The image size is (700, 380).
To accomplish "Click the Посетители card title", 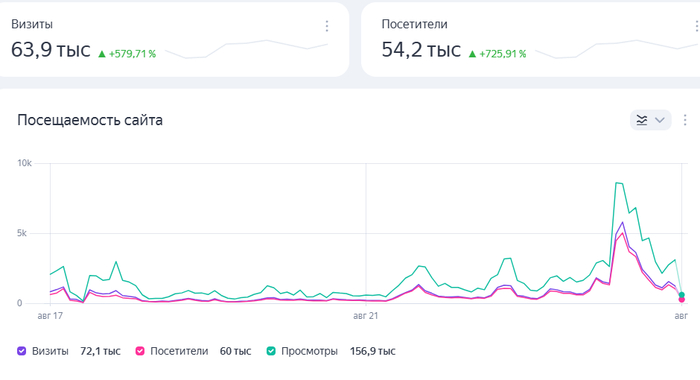I will pos(414,24).
